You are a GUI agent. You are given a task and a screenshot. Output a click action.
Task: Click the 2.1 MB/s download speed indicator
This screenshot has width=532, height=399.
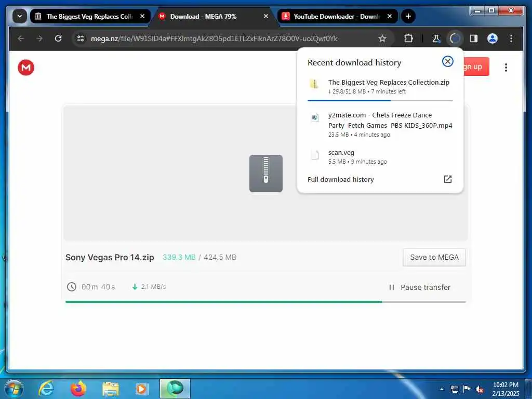pyautogui.click(x=149, y=287)
